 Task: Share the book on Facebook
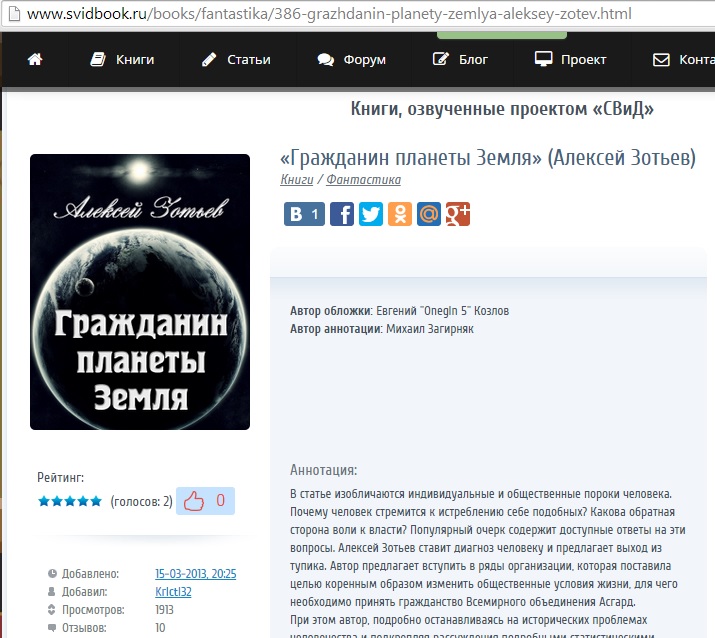pos(342,214)
